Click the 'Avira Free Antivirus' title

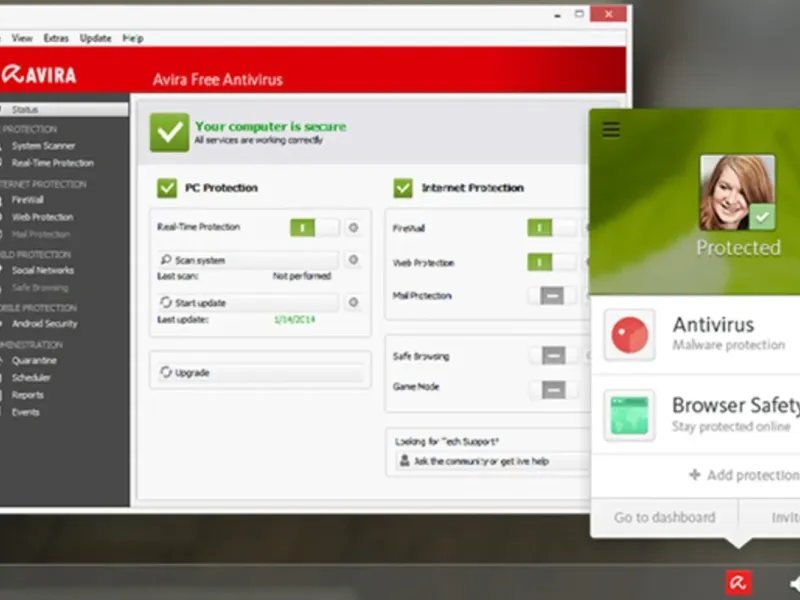point(217,80)
